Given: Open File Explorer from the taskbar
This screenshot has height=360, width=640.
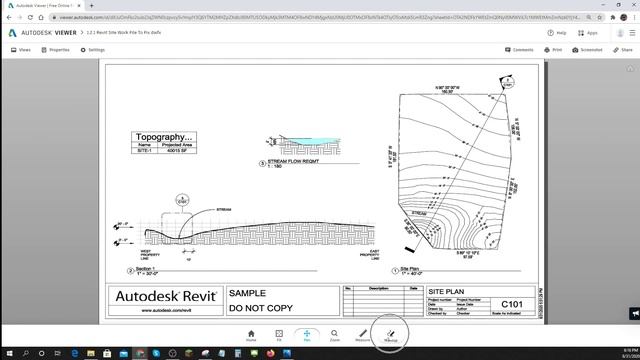Looking at the screenshot, I should coord(91,353).
